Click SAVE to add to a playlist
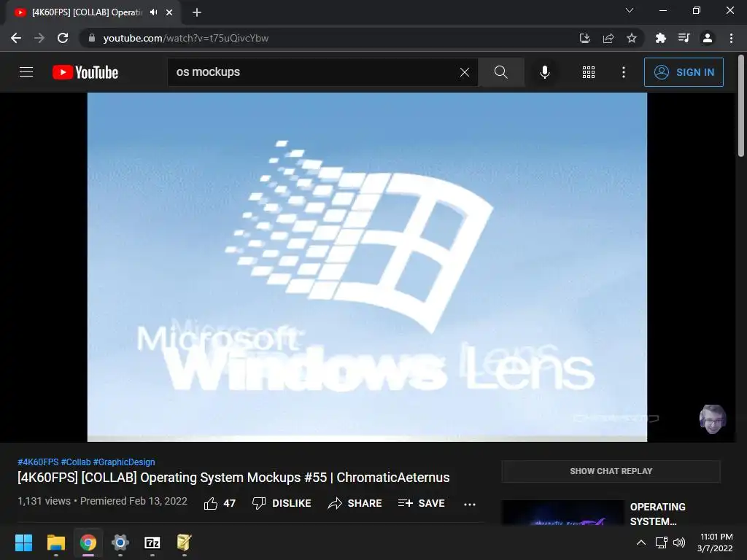The height and width of the screenshot is (560, 747). (421, 503)
